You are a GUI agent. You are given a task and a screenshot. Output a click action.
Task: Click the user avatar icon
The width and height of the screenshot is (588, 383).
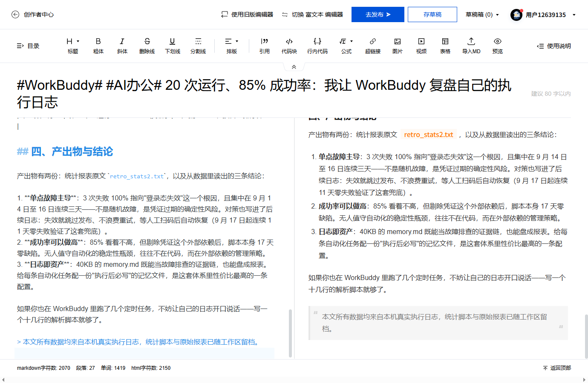point(516,14)
